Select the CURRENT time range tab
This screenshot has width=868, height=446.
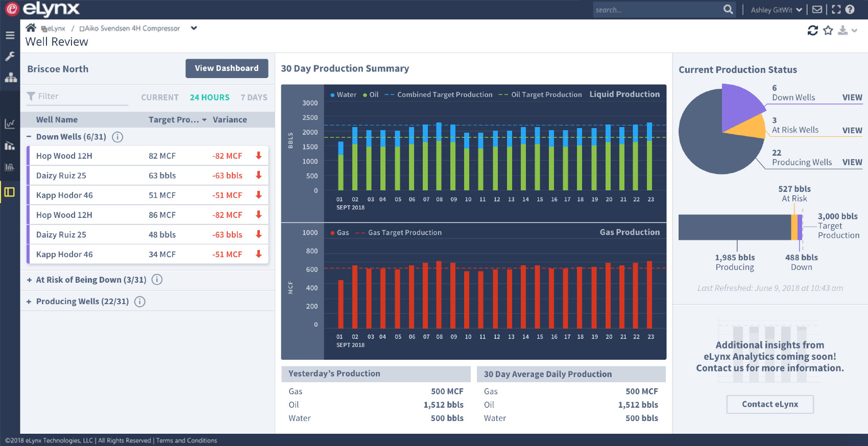160,97
